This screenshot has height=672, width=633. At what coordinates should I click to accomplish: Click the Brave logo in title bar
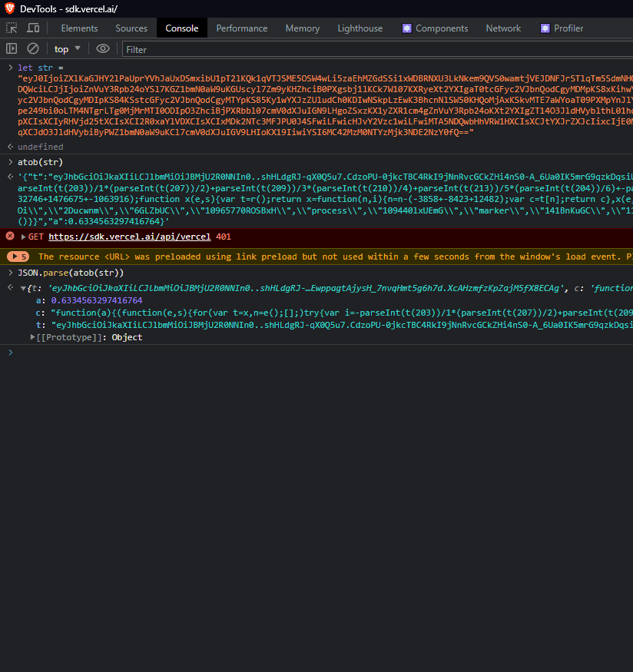[9, 8]
